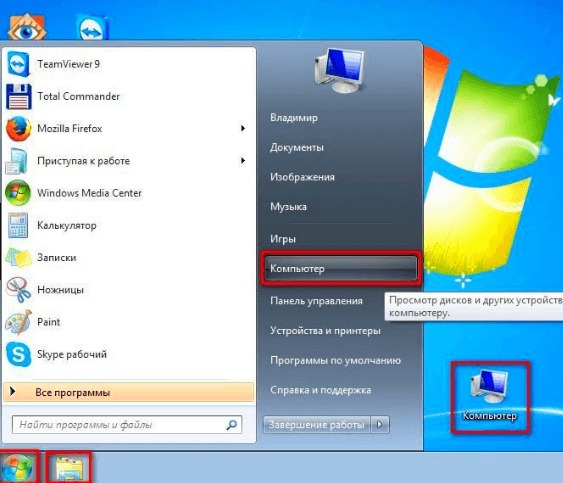Image resolution: width=563 pixels, height=483 pixels.
Task: Expand Все программы list
Action: 129,392
